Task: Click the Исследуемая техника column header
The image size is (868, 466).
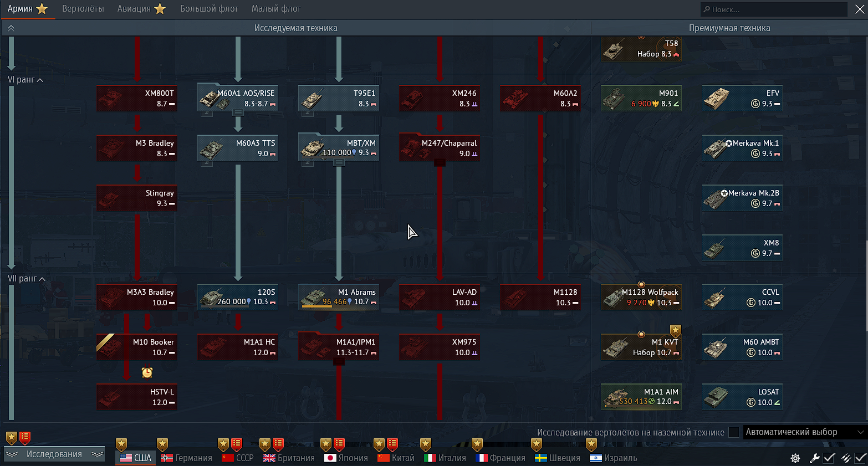Action: (x=296, y=28)
